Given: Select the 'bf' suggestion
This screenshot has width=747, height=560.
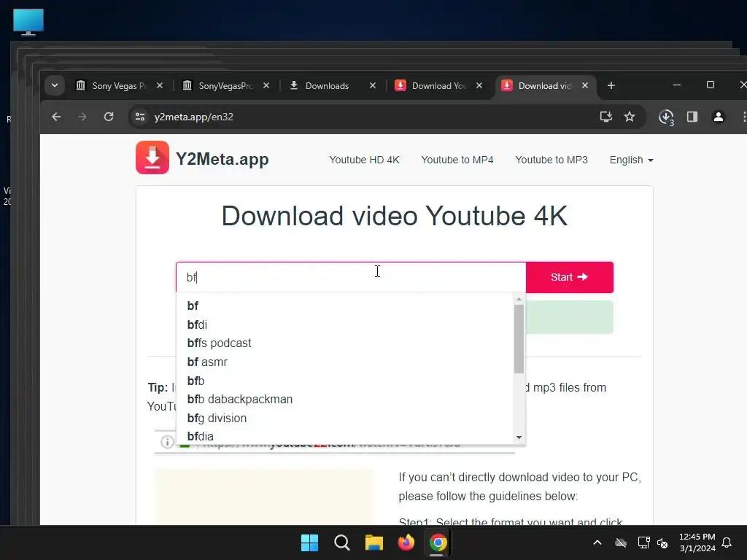Looking at the screenshot, I should click(345, 306).
